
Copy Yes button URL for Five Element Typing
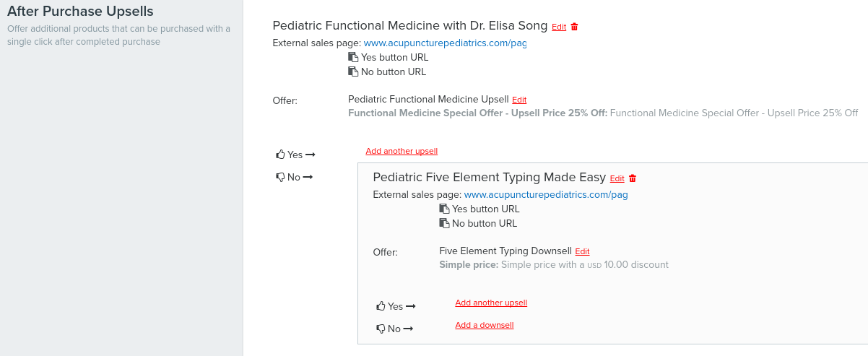click(x=444, y=209)
